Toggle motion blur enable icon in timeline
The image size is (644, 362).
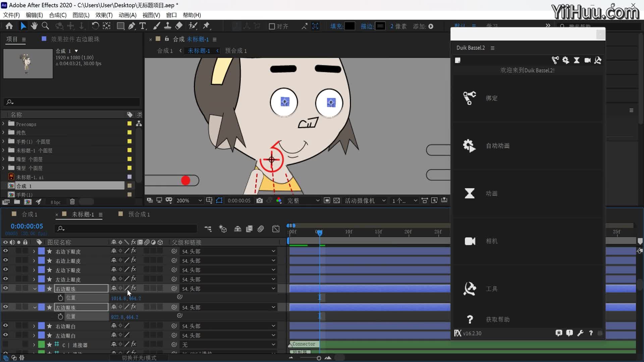(x=261, y=229)
